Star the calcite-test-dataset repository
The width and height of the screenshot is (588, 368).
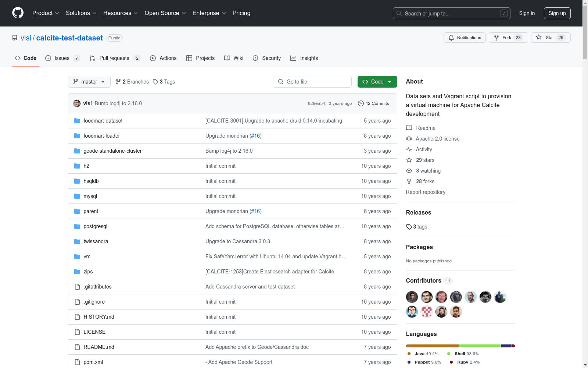[551, 38]
